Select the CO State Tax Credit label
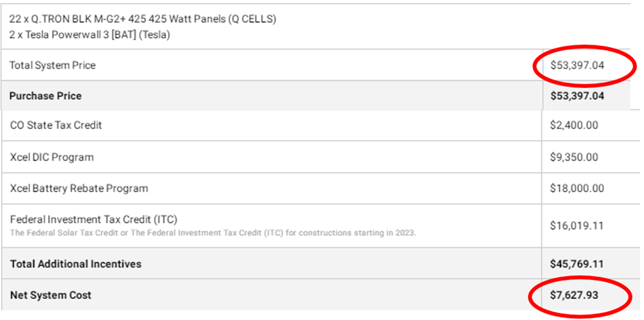Screen dimensions: 644x320 pos(56,126)
